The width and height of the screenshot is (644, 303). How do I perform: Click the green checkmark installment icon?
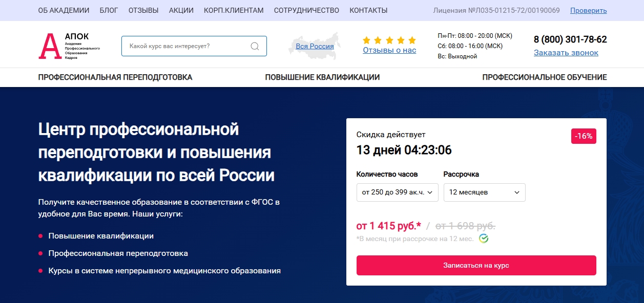pos(484,239)
